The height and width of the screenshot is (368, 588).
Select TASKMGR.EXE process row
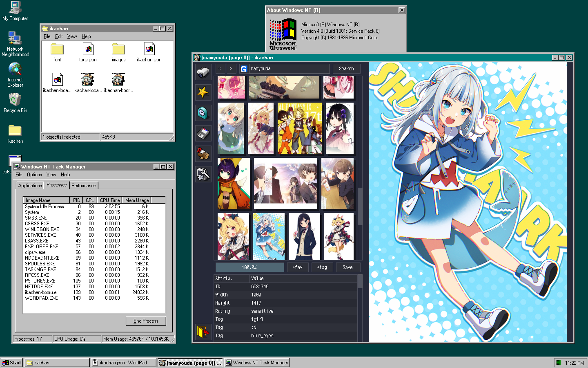tap(87, 269)
